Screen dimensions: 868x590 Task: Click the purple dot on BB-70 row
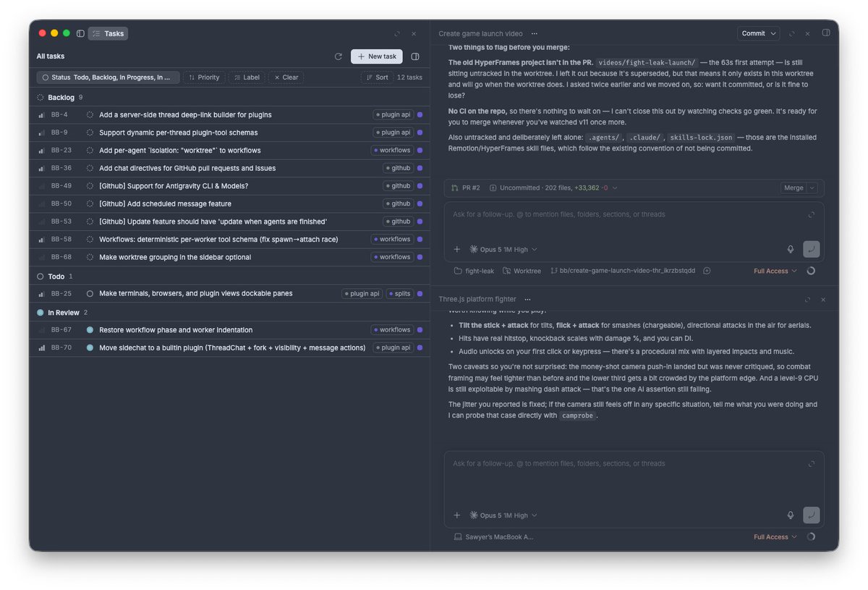point(420,347)
